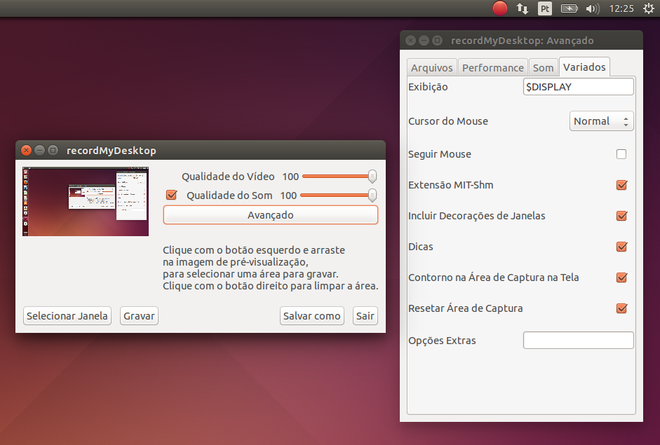This screenshot has width=660, height=445.
Task: Open the system gear session menu
Action: pyautogui.click(x=649, y=8)
